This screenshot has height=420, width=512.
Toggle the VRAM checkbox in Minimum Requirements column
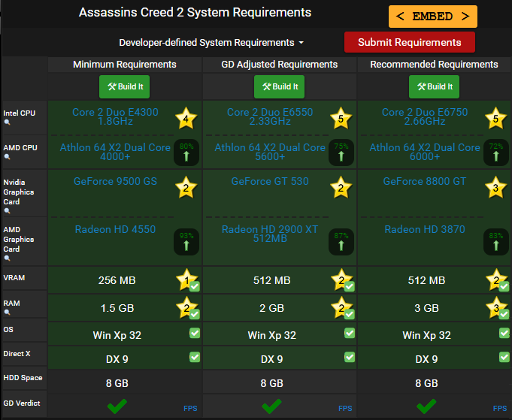coord(195,286)
